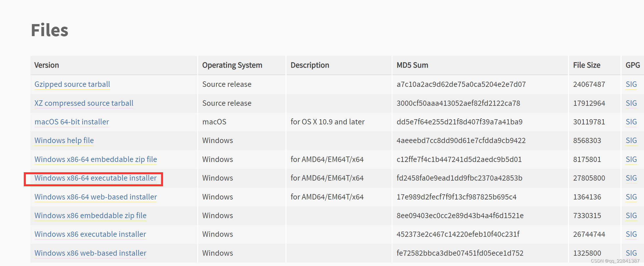Click file size 27805800
644x266 pixels.
[x=589, y=178]
